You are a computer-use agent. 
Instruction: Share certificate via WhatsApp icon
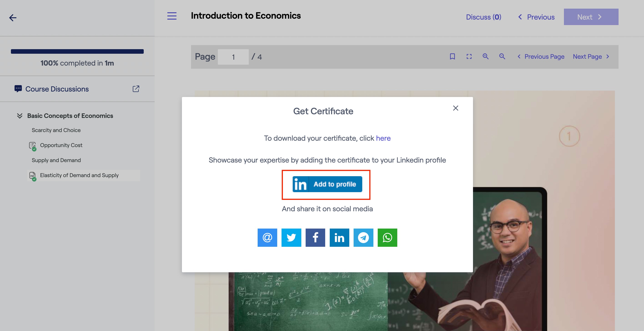click(387, 237)
